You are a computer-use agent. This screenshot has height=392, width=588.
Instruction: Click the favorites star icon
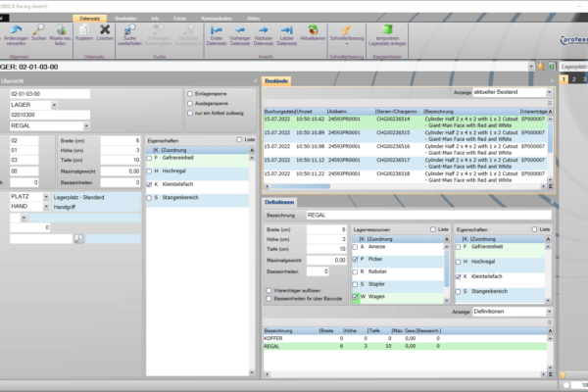(541, 67)
